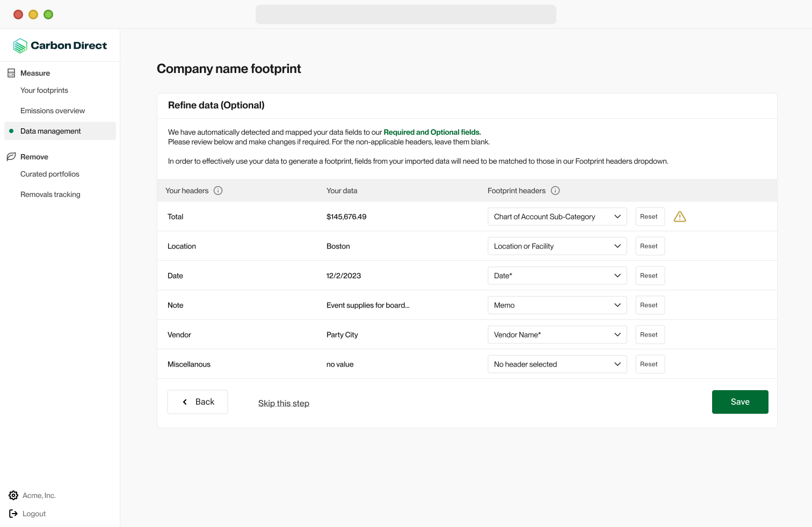Click the no value data cell
Screen dimensions: 812x527
[x=340, y=364]
